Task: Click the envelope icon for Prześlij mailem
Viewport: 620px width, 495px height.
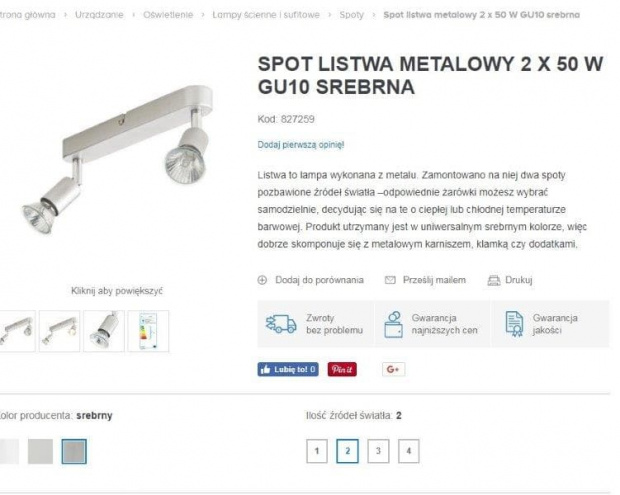Action: click(x=390, y=280)
